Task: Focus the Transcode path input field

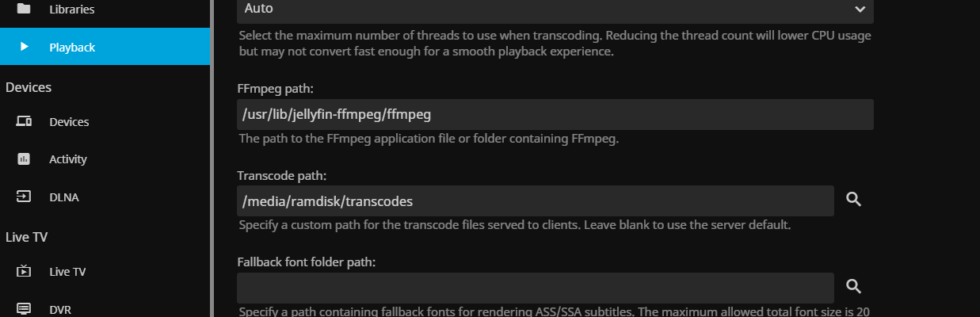Action: coord(535,201)
